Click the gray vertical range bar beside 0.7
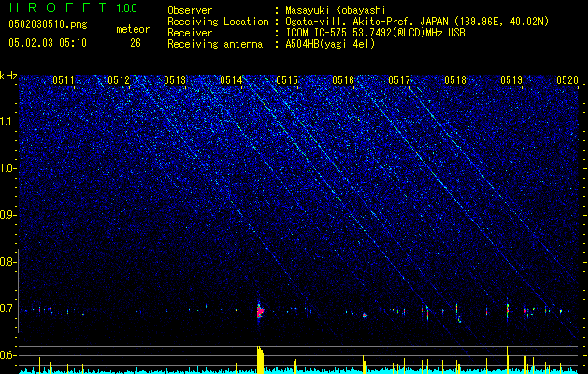Viewport: 588px width, 374px height. click(19, 291)
